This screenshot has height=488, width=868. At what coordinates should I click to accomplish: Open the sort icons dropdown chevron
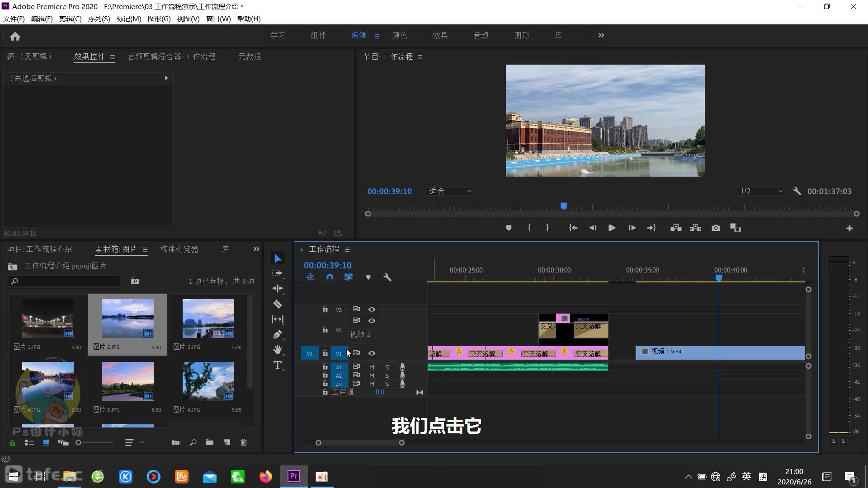coord(142,442)
